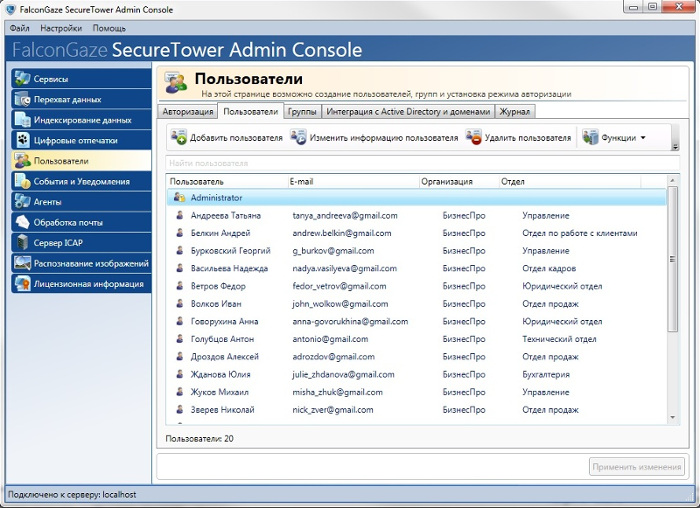Screen dimensions: 700x508
Task: Expand the Функции dropdown
Action: [x=615, y=138]
